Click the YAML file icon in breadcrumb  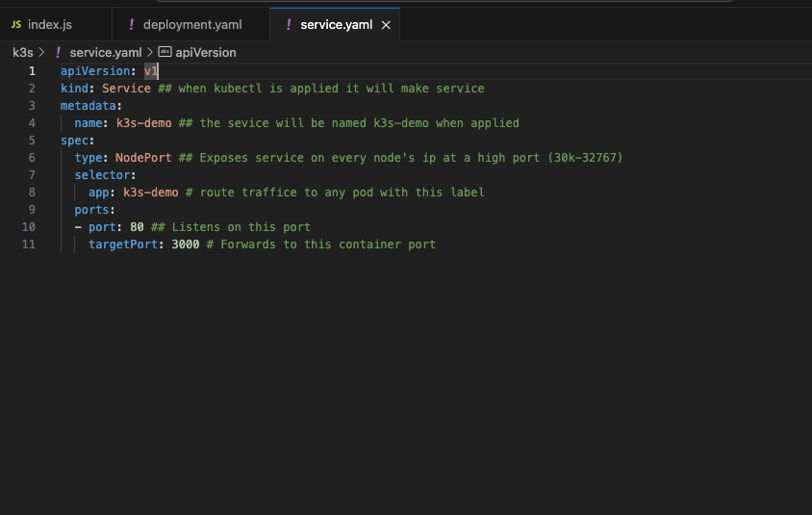point(59,52)
